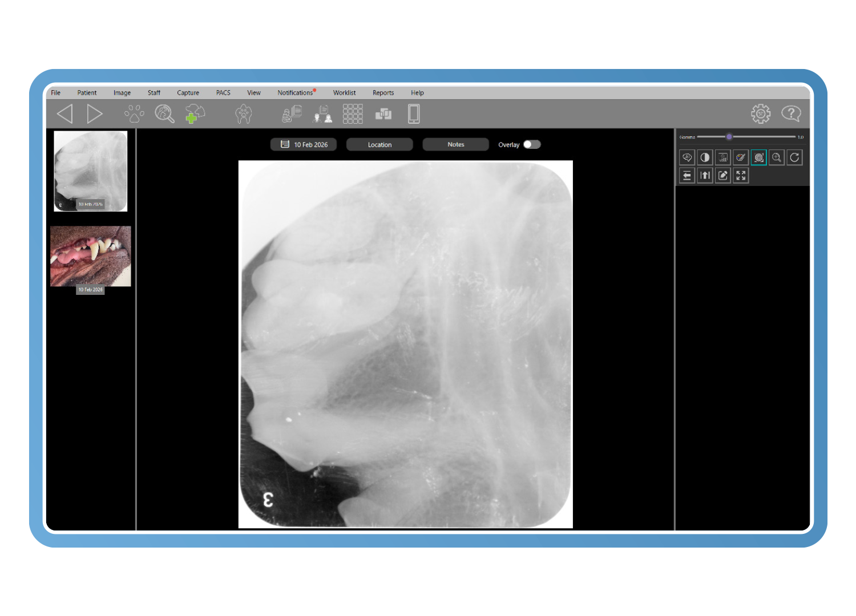The width and height of the screenshot is (856, 616).
Task: Open patient search with the magnifier dog icon
Action: (x=165, y=114)
